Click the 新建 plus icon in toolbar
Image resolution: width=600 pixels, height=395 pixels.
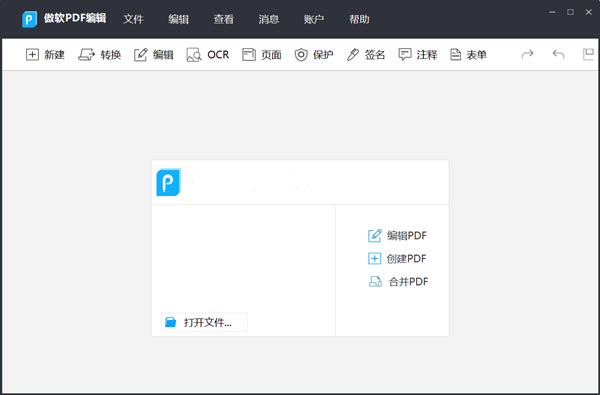tap(32, 55)
